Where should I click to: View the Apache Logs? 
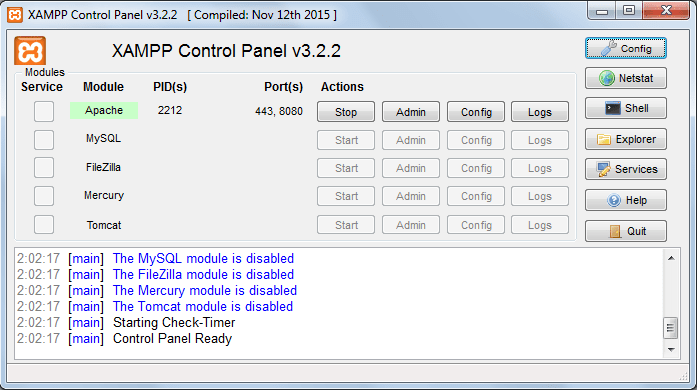(540, 112)
